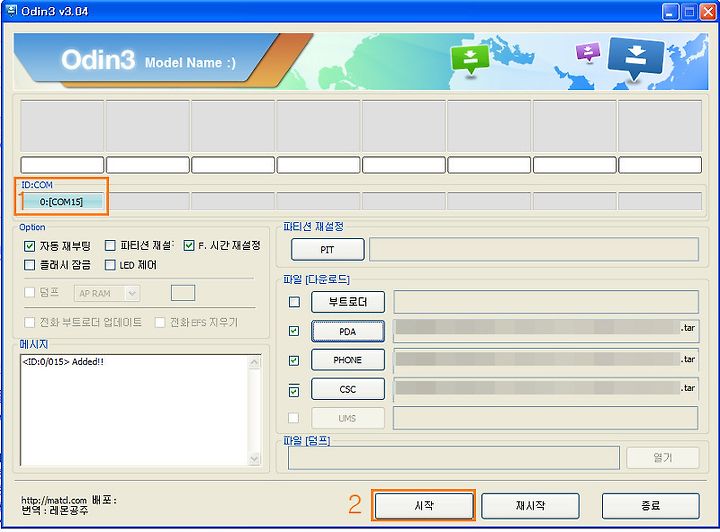Minimize the Odin3 window
The height and width of the screenshot is (532, 720).
pos(670,12)
